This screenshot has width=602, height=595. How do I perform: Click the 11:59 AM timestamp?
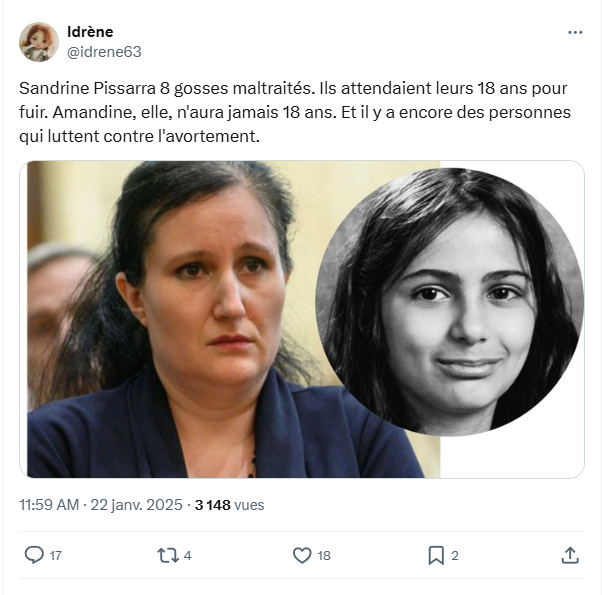(x=49, y=505)
